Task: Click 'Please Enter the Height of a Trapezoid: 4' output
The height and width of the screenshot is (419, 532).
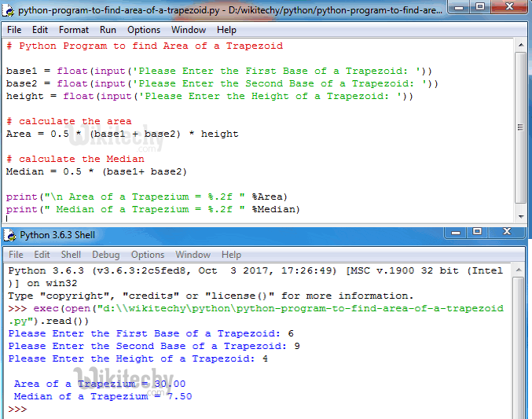Action: (x=138, y=359)
